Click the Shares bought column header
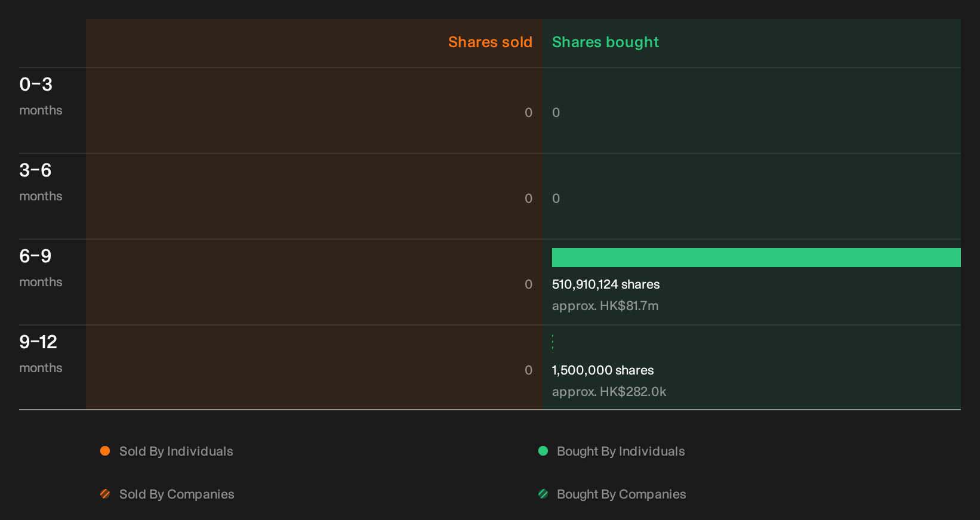 pyautogui.click(x=605, y=42)
